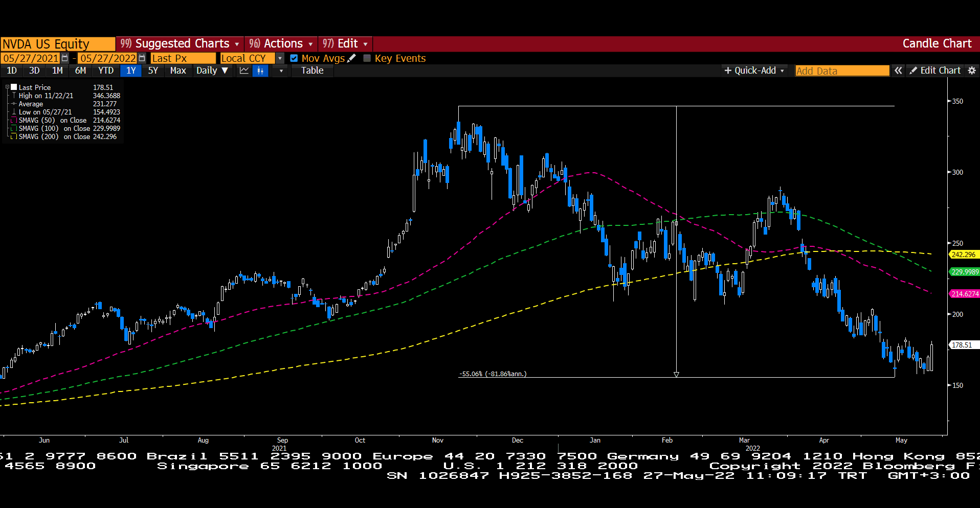Click the legend value 346.3688
980x508 pixels.
click(106, 96)
